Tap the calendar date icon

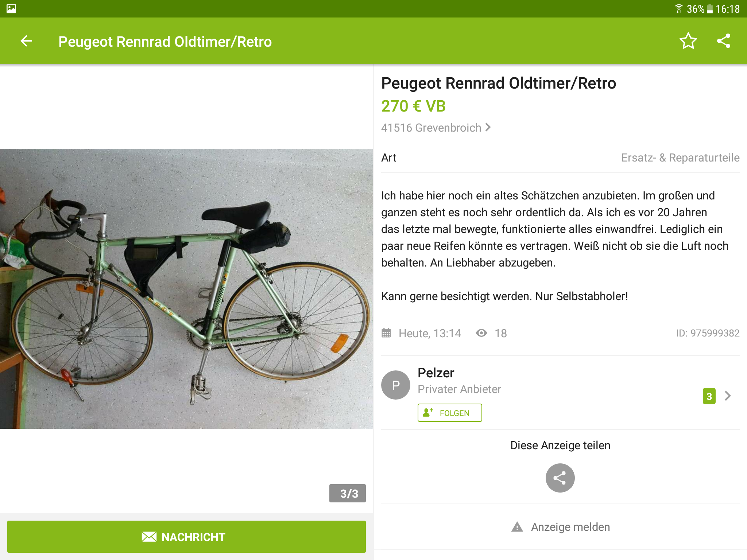click(x=386, y=333)
